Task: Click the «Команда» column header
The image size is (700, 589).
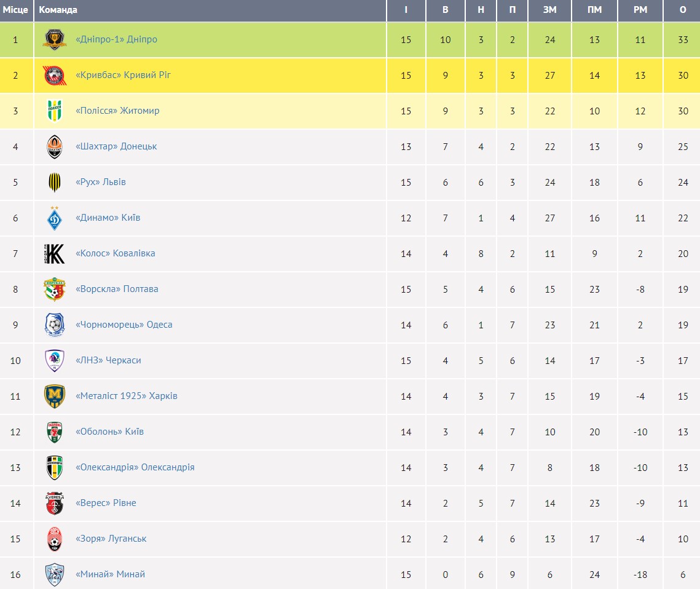Action: pyautogui.click(x=58, y=10)
